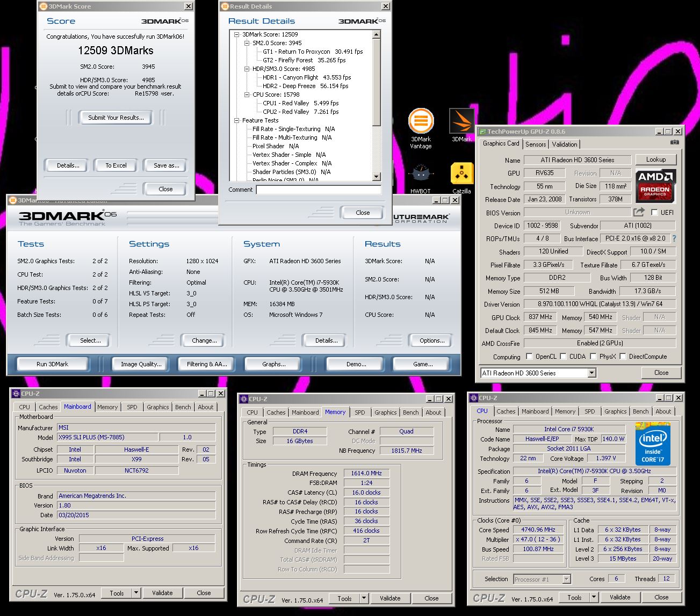Select the Pixel Shader feature test row
Screen dimensions: 700x616
(276, 146)
